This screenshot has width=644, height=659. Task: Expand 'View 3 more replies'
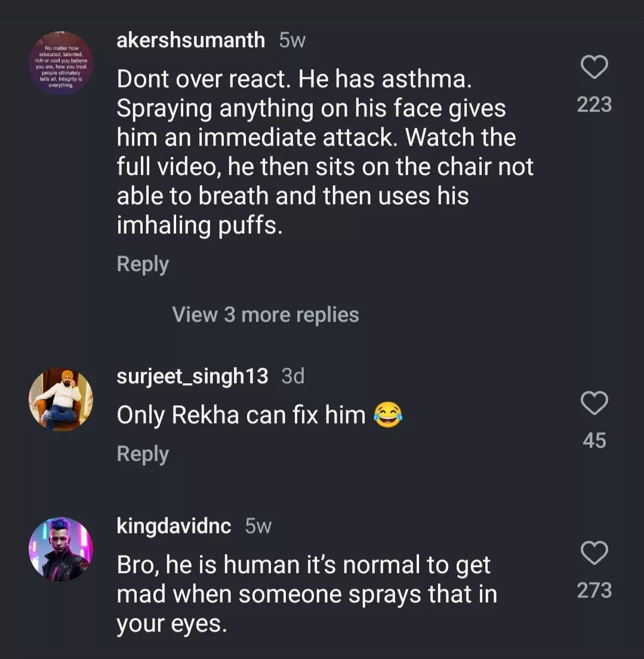pos(265,315)
